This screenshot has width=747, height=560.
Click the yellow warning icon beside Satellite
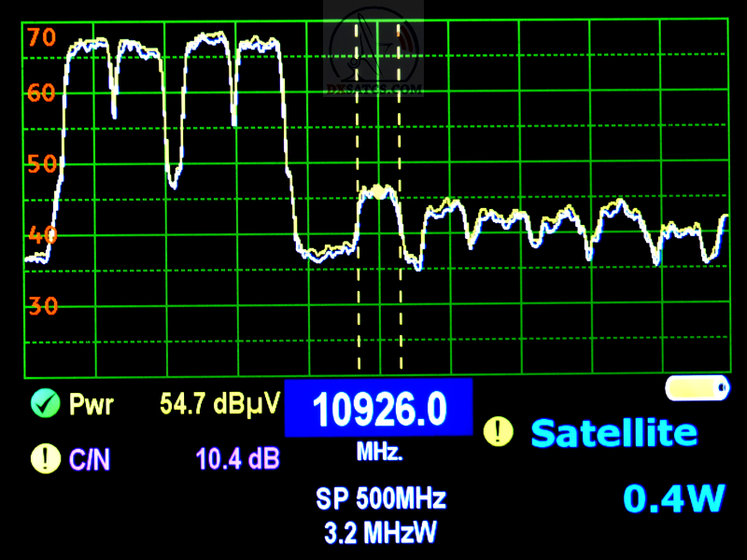click(499, 431)
